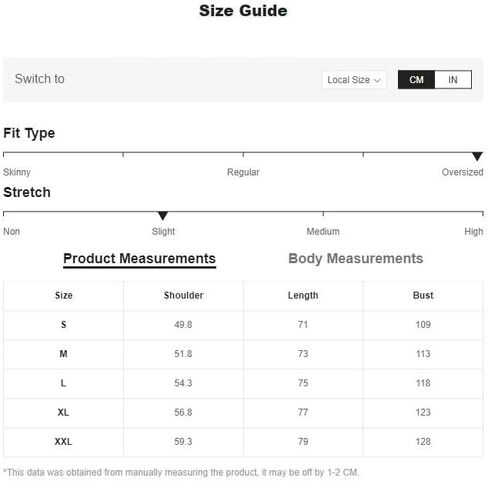Select the Product Measurements tab
This screenshot has width=488, height=481.
139,259
